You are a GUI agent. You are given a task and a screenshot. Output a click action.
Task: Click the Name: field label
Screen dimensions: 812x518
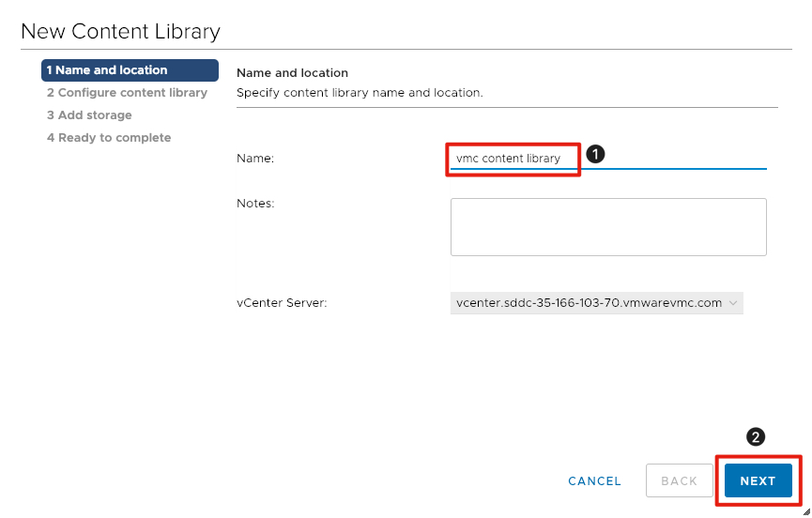point(255,159)
